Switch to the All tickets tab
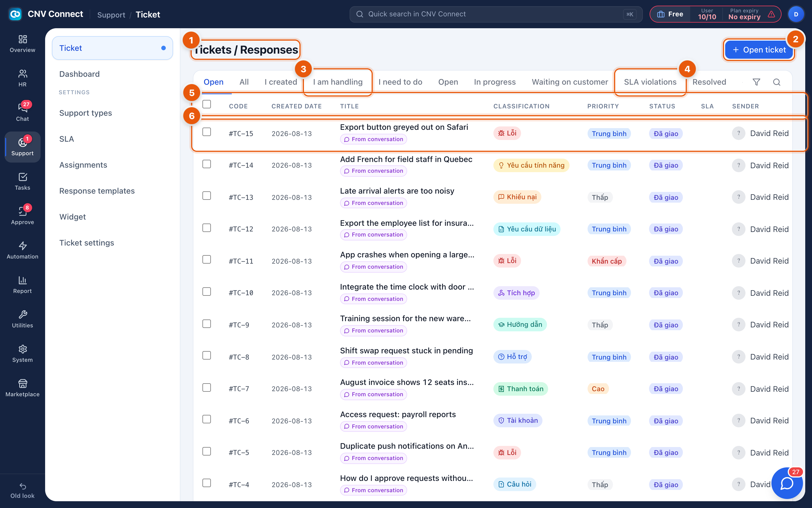The width and height of the screenshot is (812, 508). point(244,82)
